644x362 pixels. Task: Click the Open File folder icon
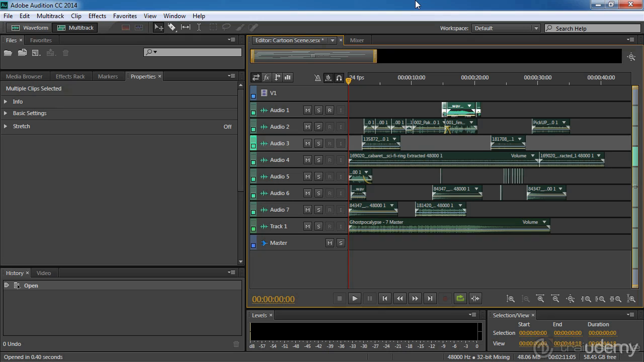tap(8, 53)
